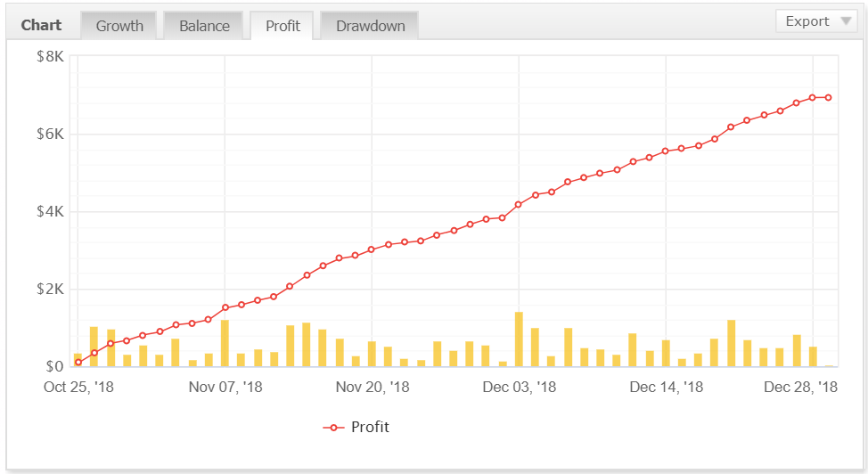868x474 pixels.
Task: Open the Balance tab
Action: pyautogui.click(x=204, y=26)
